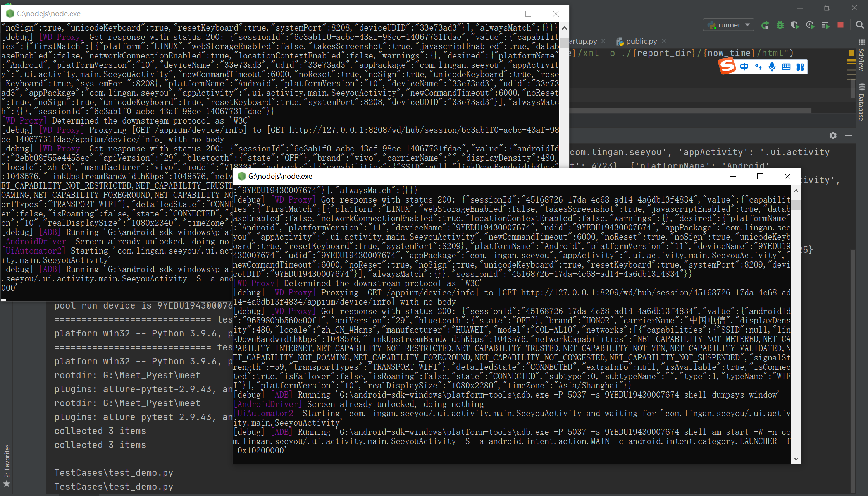This screenshot has height=496, width=868.
Task: Close the front node.exe console window
Action: point(787,176)
